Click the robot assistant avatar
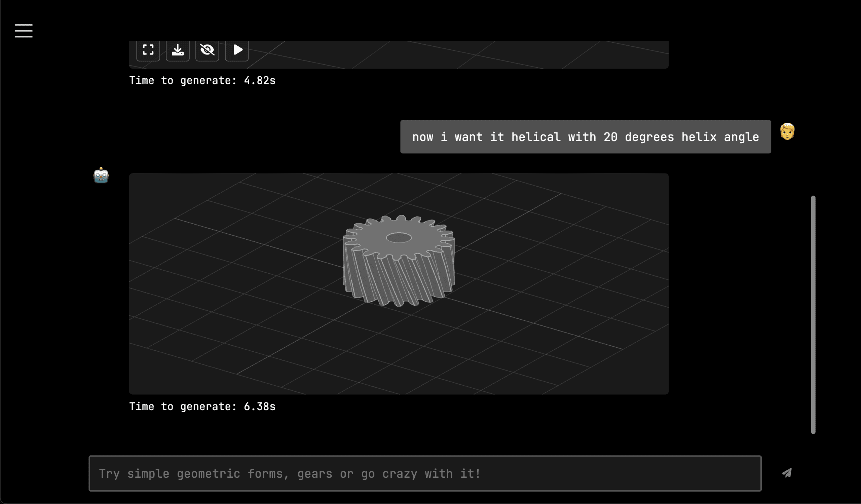861x504 pixels. (101, 176)
